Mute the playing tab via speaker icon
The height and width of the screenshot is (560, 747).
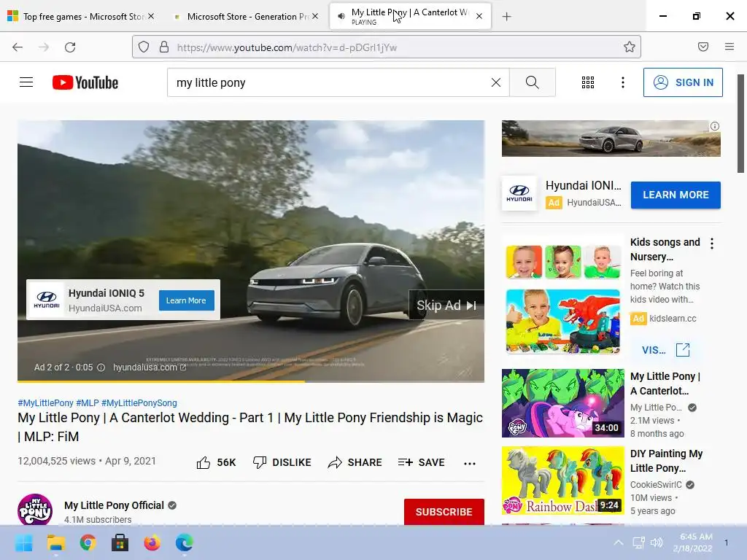[341, 16]
